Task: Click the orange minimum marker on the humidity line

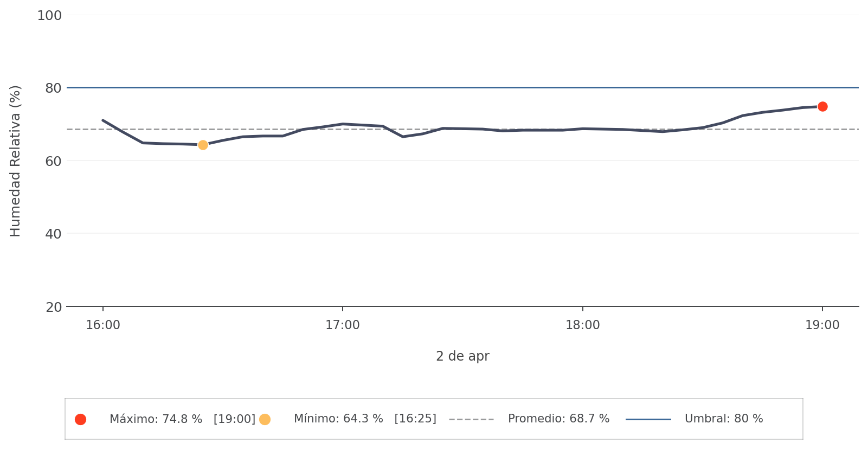Action: 203,145
